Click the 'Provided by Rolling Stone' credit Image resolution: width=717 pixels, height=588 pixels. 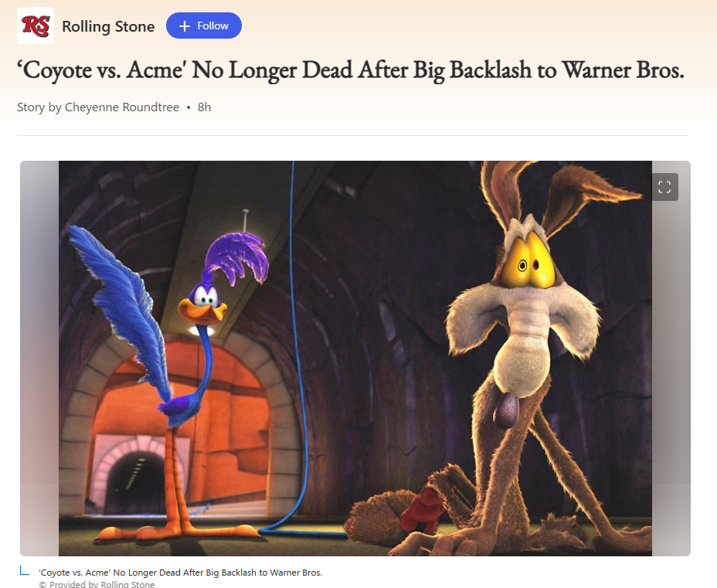[97, 584]
